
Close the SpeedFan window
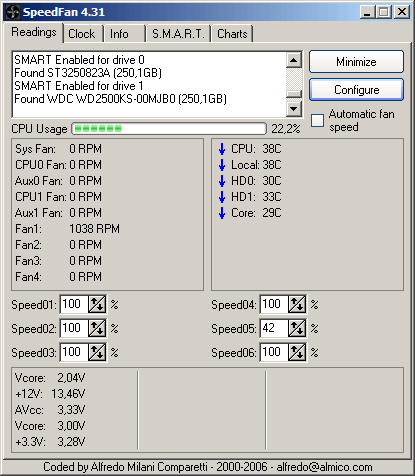tap(402, 12)
